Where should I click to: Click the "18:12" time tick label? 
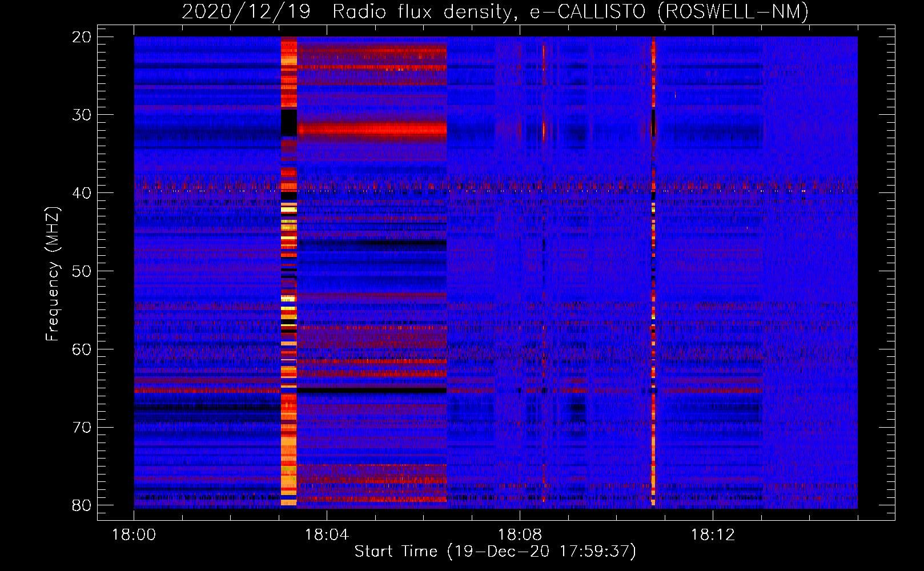click(x=713, y=535)
